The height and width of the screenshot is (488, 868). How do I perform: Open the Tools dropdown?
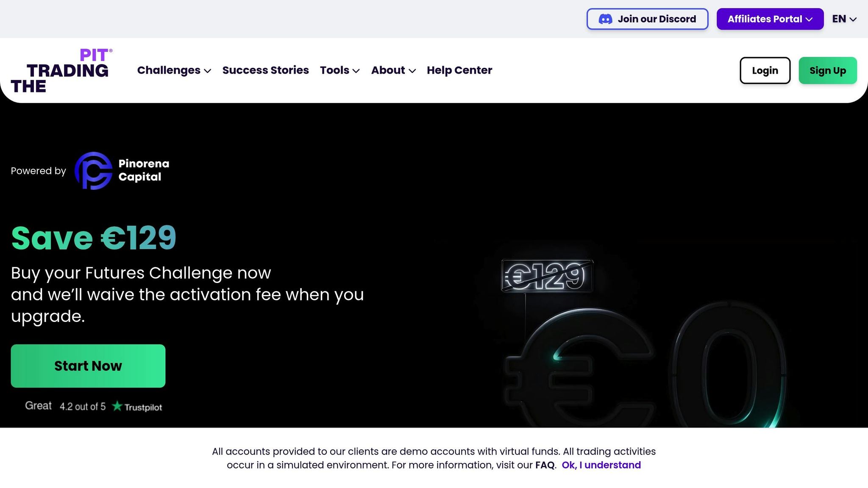click(x=339, y=70)
